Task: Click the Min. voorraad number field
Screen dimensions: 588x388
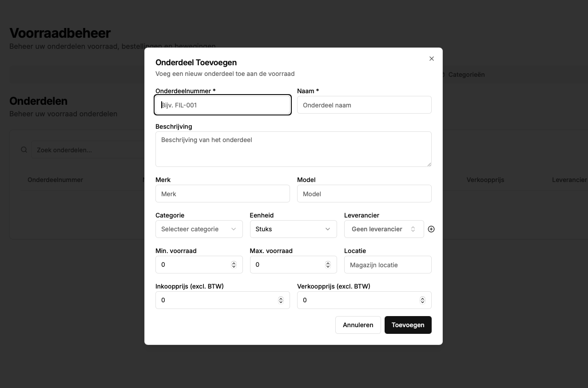Action: [x=193, y=265]
